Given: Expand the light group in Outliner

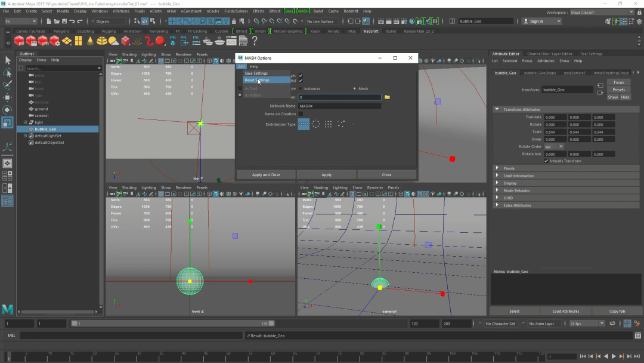Looking at the screenshot, I should [25, 122].
